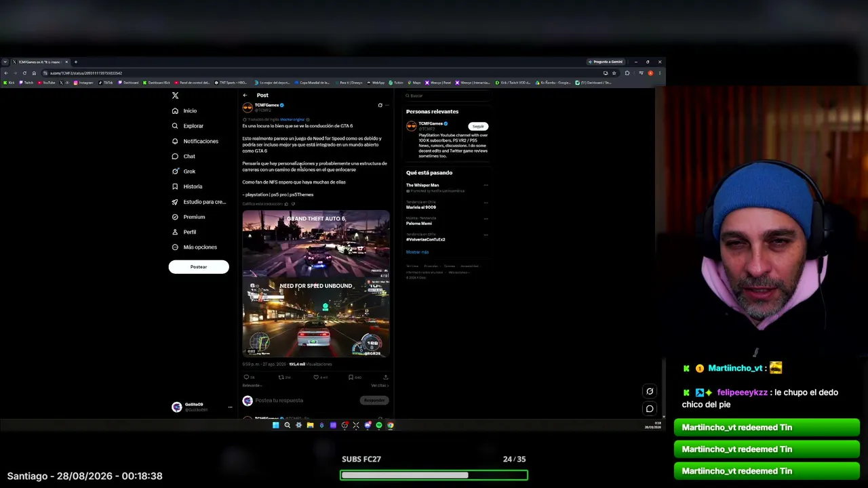Viewport: 868px width, 488px height.
Task: Open the Windows Start menu
Action: (x=275, y=426)
